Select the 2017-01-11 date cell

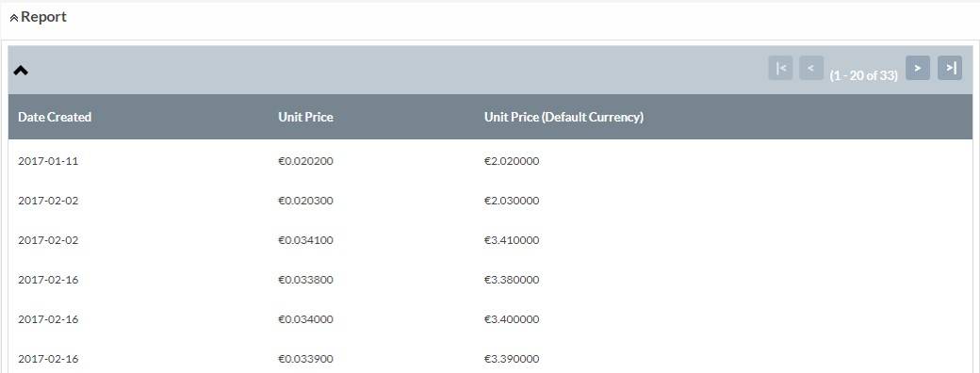pos(48,161)
